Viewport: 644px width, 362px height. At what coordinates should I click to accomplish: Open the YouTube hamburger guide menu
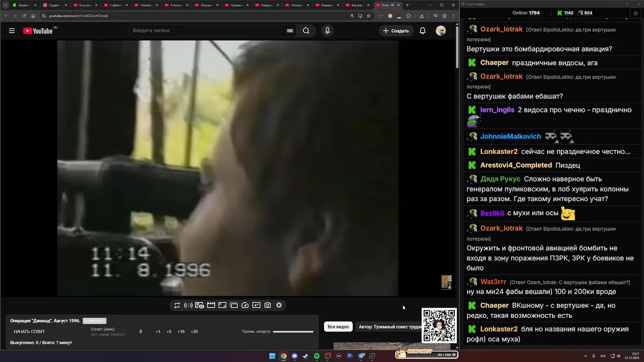12,31
